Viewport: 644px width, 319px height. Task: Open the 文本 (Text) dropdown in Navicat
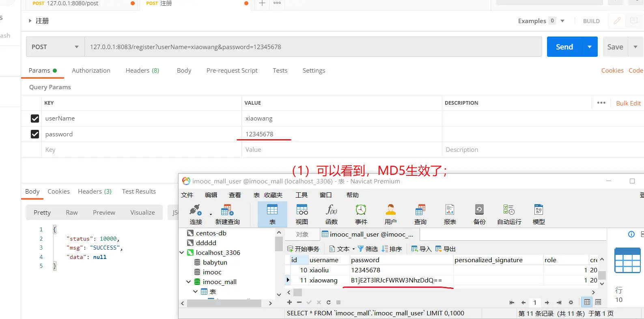click(x=342, y=249)
